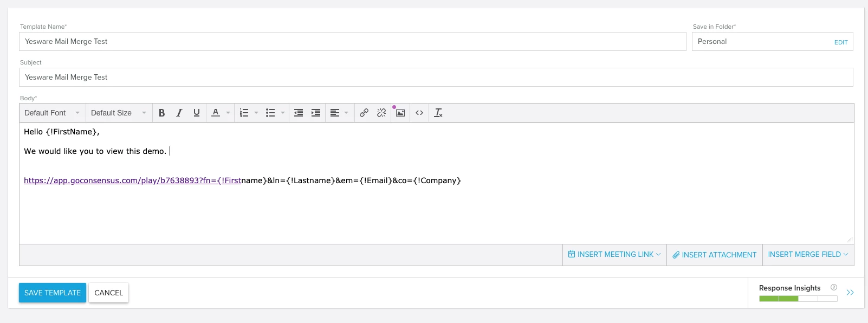
Task: Toggle underline formatting
Action: pyautogui.click(x=197, y=113)
